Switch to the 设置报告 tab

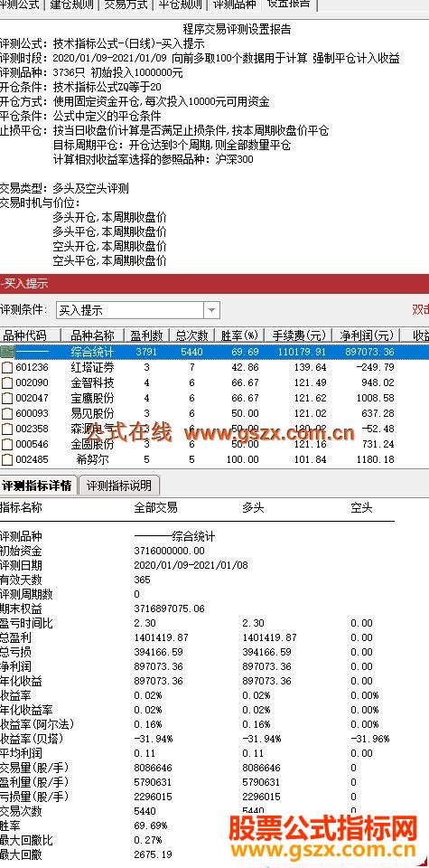289,5
